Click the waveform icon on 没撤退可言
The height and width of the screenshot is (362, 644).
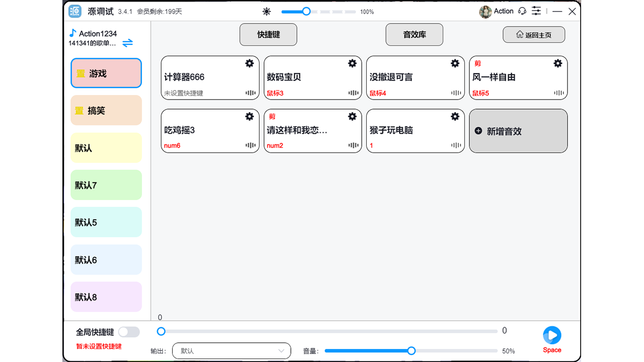[x=455, y=93]
